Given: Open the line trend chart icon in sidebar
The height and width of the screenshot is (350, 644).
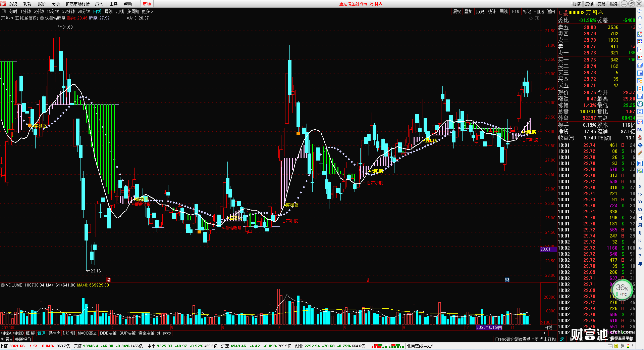Looking at the screenshot, I should pyautogui.click(x=640, y=50).
